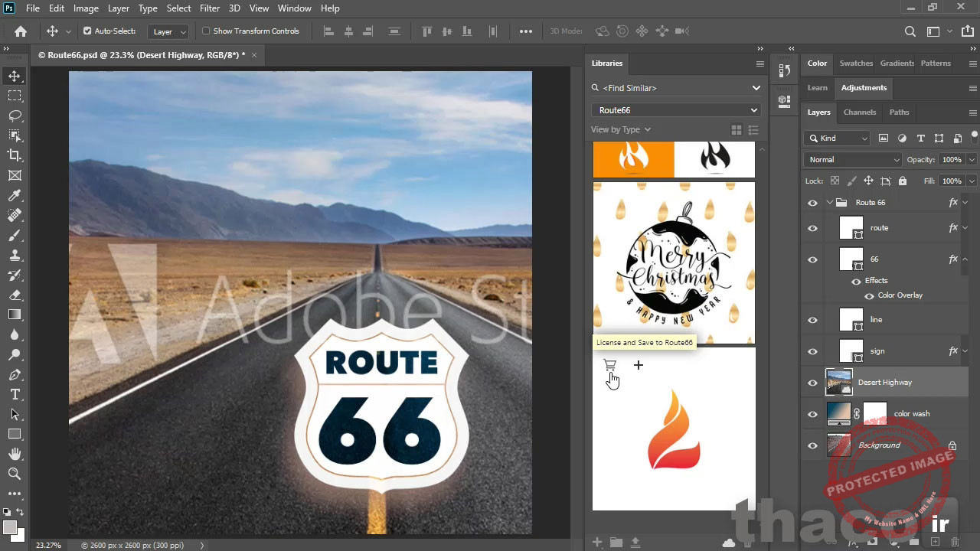Click the Add to cart shopping icon
980x551 pixels.
[609, 366]
